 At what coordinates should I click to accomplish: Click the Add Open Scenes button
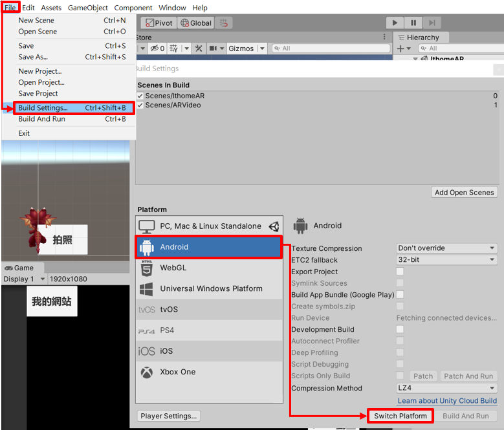(464, 192)
